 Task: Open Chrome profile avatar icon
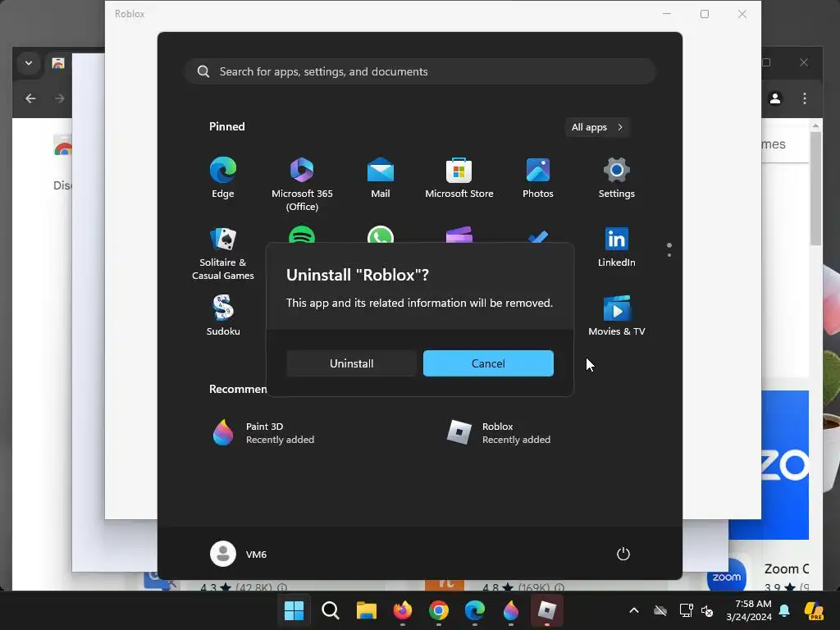[x=775, y=98]
